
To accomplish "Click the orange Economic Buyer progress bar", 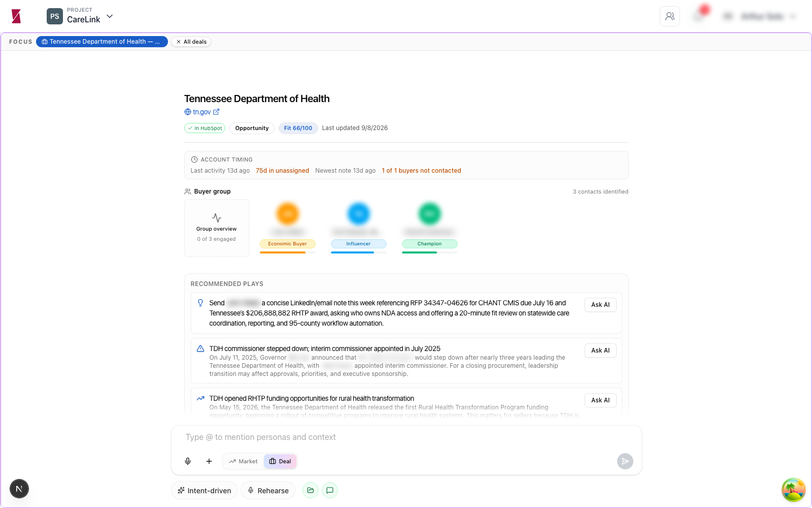I will click(288, 252).
